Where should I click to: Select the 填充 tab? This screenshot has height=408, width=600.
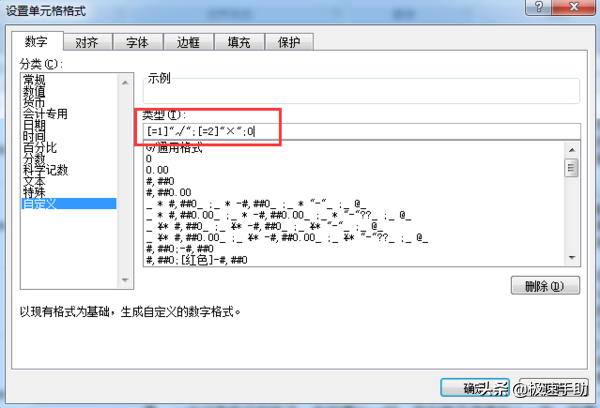click(239, 42)
